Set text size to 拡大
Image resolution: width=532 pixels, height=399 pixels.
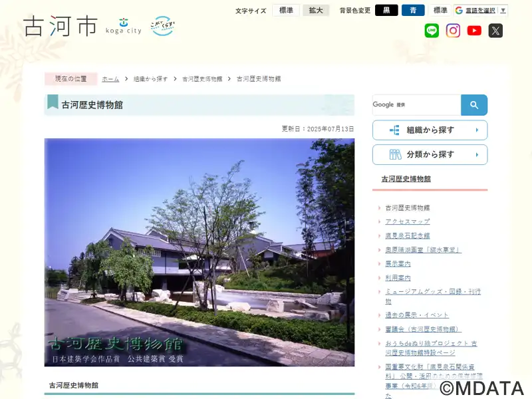[316, 10]
